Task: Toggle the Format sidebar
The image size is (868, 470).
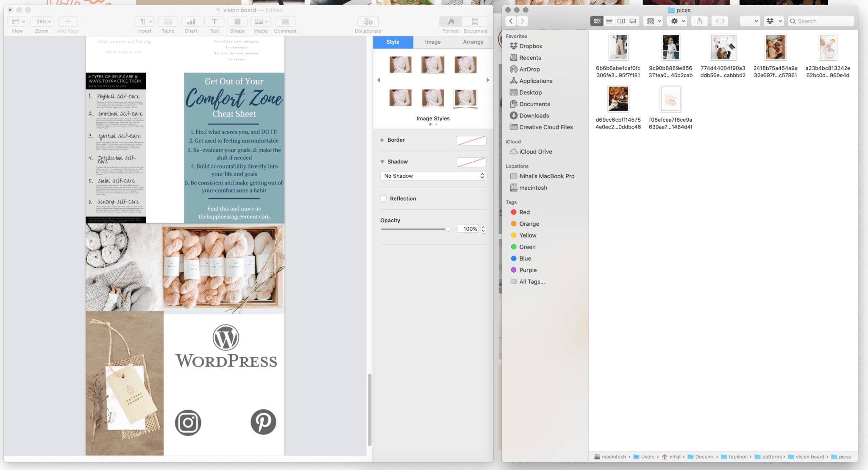Action: tap(450, 21)
